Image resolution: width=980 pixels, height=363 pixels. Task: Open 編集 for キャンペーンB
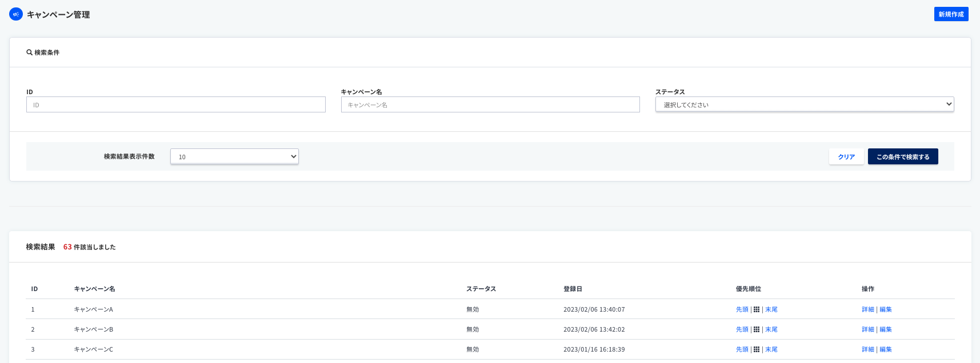click(886, 329)
